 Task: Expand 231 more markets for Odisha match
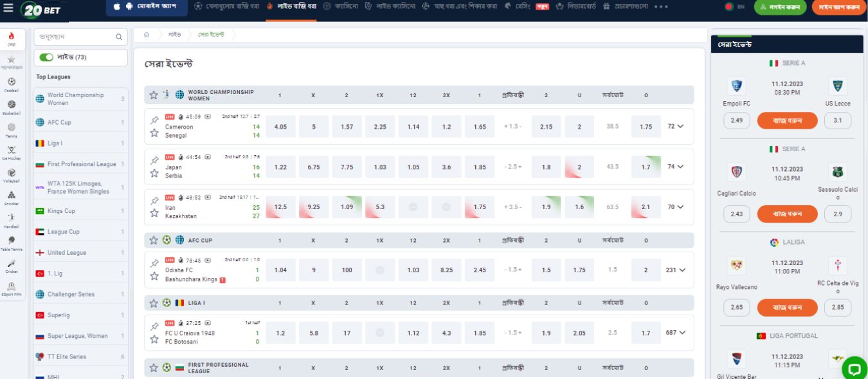[x=676, y=270]
